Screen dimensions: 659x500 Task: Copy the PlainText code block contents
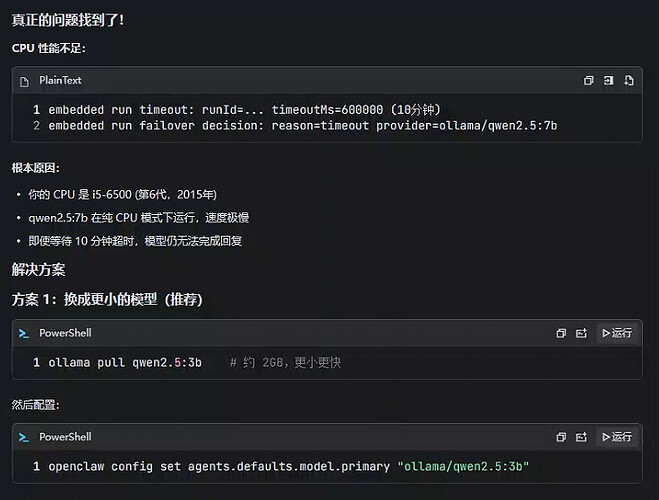point(588,80)
